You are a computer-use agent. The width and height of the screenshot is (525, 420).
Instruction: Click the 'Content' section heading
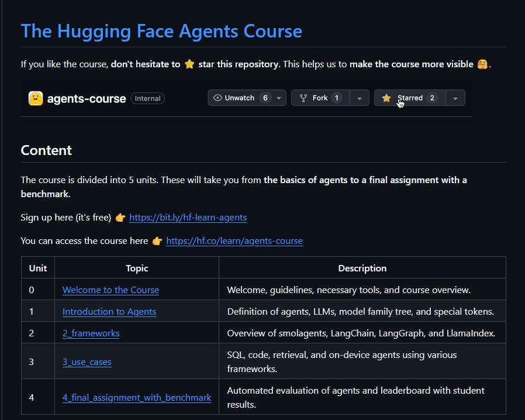46,150
